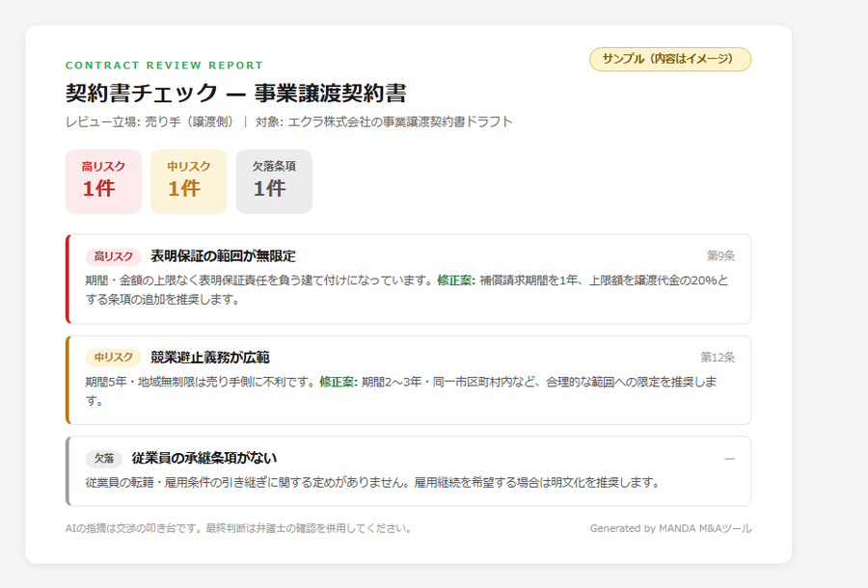Click the 第9条 clause reference
Screen dimensions: 868x588
(720, 255)
